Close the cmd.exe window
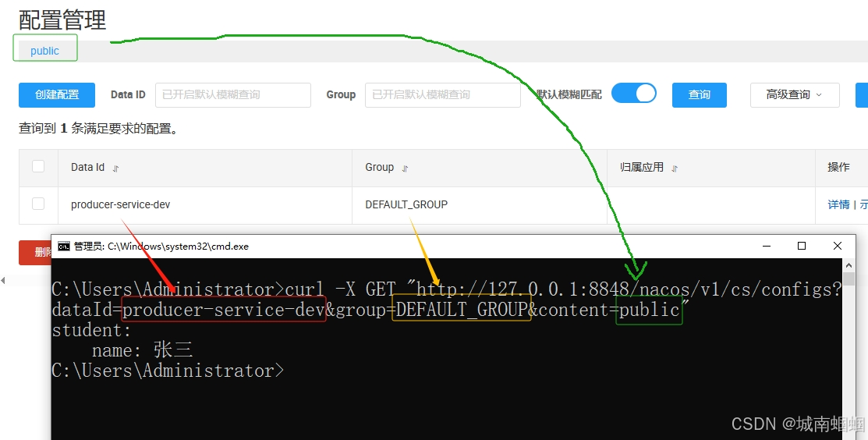Image resolution: width=868 pixels, height=440 pixels. tap(838, 246)
